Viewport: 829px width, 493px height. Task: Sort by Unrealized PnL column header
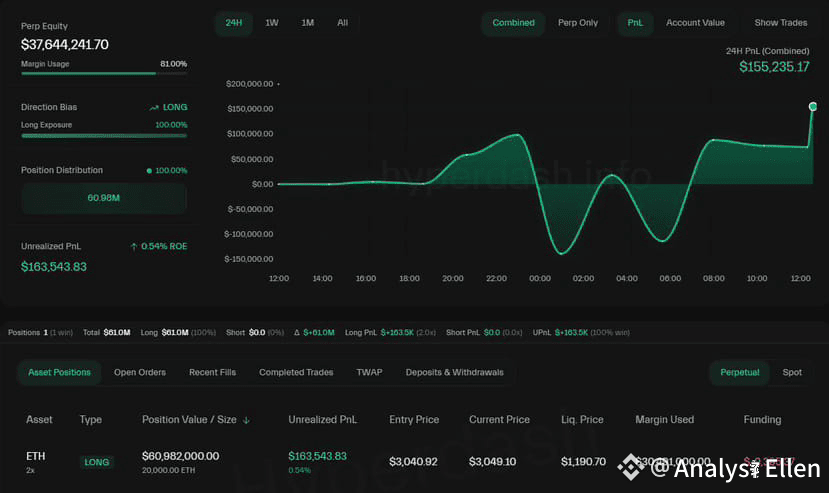point(323,419)
